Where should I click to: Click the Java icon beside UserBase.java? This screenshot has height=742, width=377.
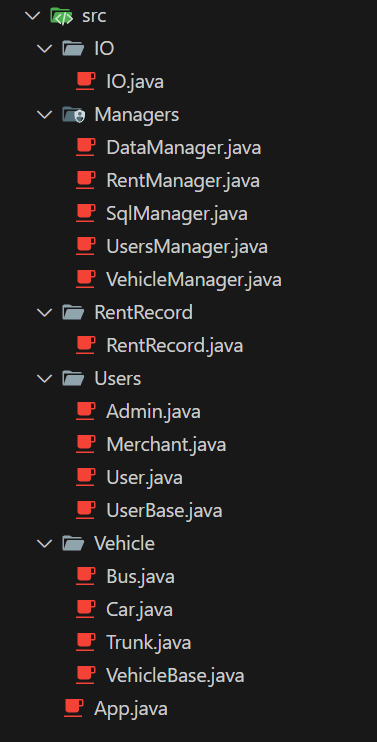[86, 510]
